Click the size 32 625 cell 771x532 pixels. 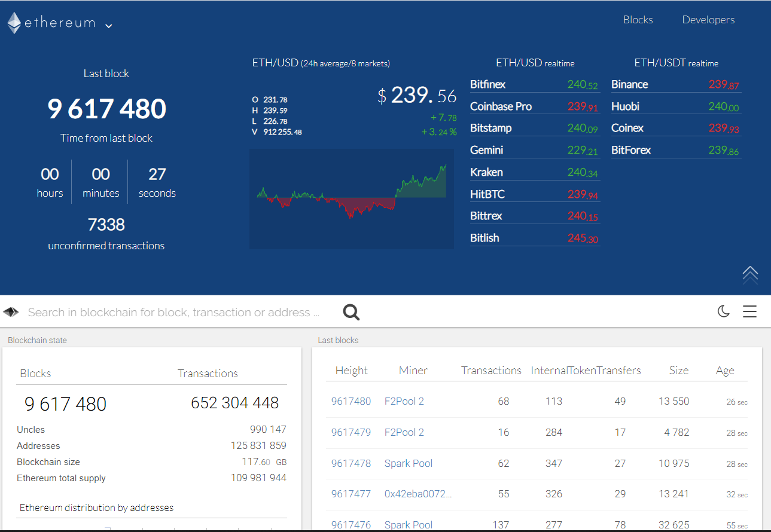[674, 525]
